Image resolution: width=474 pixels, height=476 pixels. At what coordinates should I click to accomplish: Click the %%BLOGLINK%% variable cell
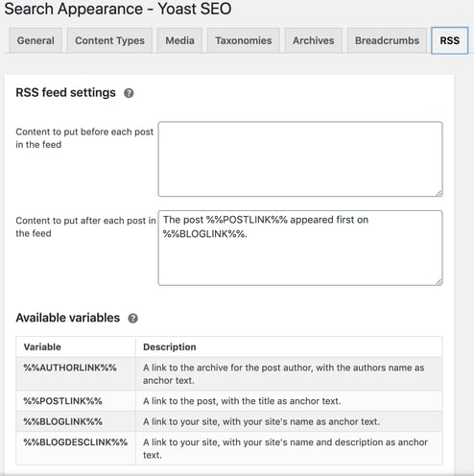coord(76,421)
